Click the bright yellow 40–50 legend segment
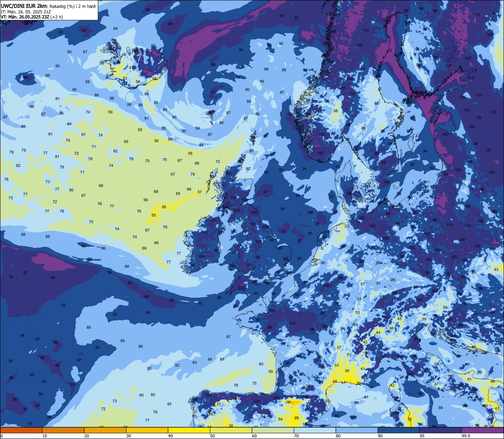Image resolution: width=504 pixels, height=439 pixels. 189,430
